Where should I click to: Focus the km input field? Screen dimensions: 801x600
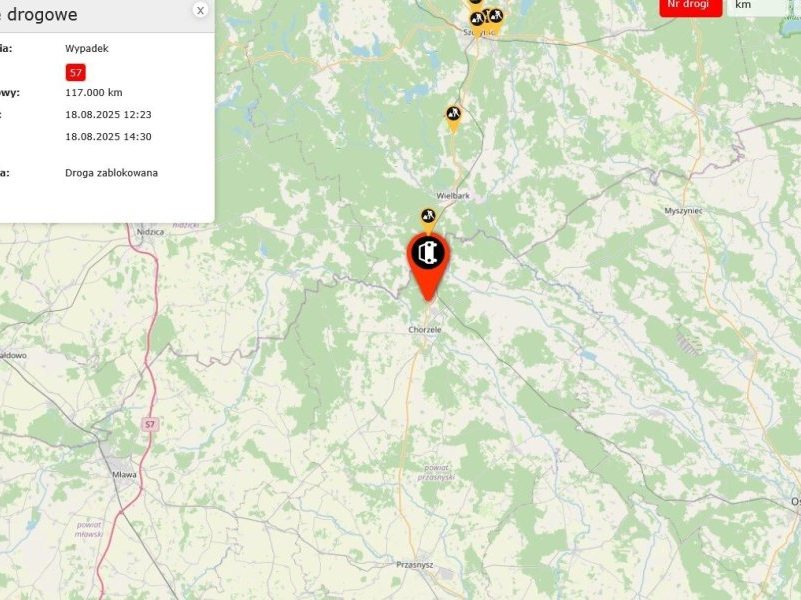(x=757, y=6)
